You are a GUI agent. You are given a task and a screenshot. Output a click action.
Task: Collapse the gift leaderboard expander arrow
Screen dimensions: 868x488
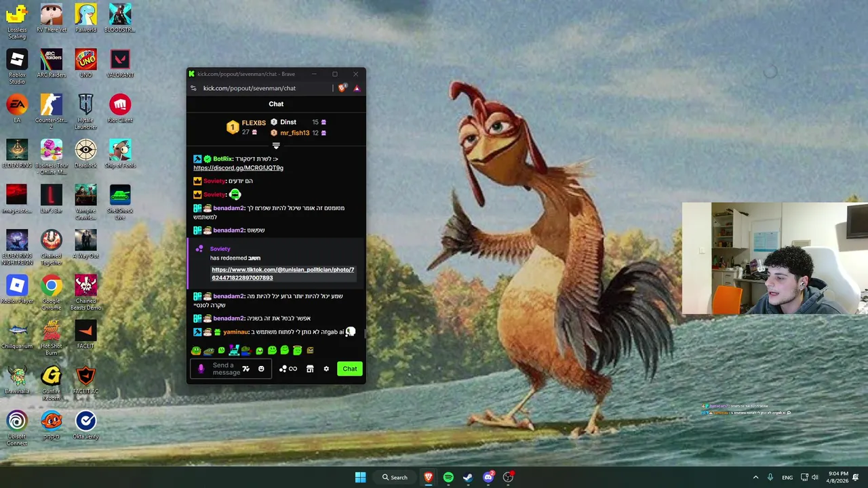[276, 146]
